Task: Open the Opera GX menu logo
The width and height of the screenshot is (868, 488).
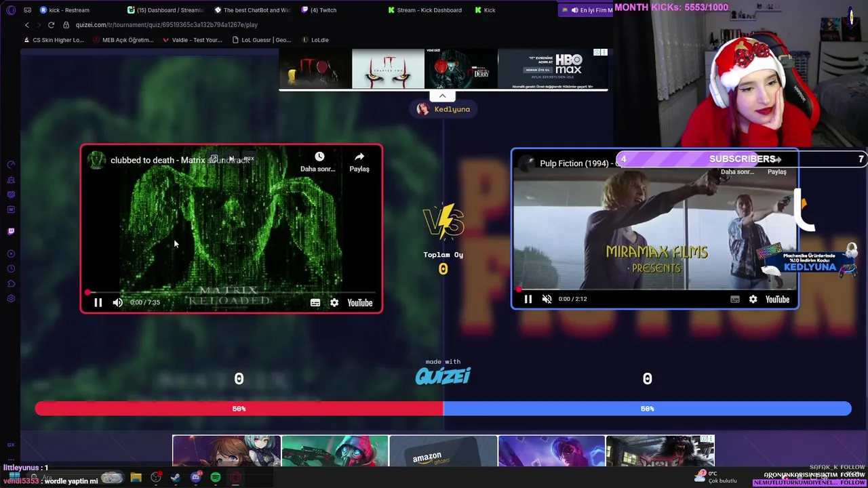Action: click(x=11, y=10)
